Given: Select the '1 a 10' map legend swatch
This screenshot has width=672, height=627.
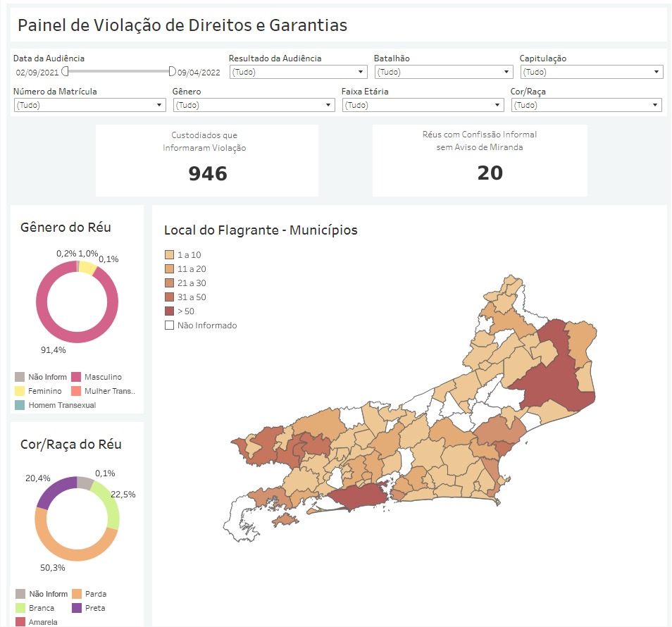Looking at the screenshot, I should [169, 255].
